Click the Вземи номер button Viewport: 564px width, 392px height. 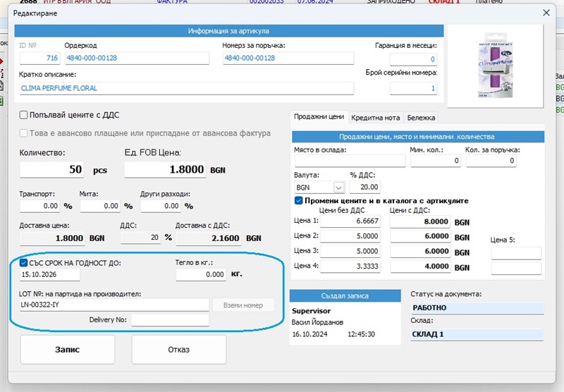pos(243,305)
